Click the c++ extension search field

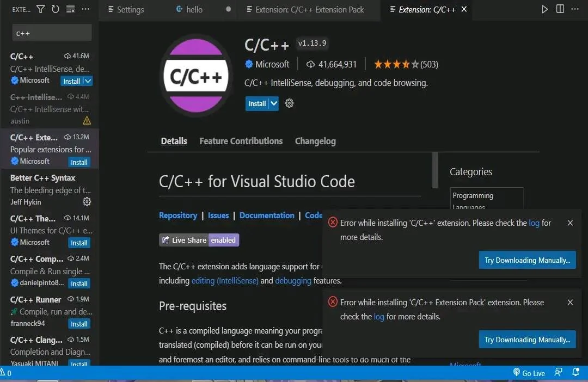coord(52,33)
